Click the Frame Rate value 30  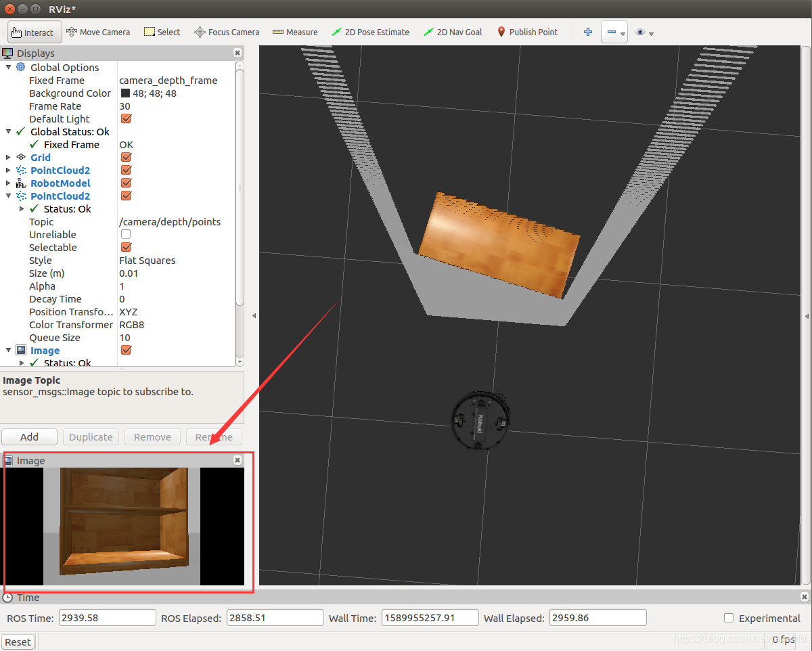tap(125, 106)
